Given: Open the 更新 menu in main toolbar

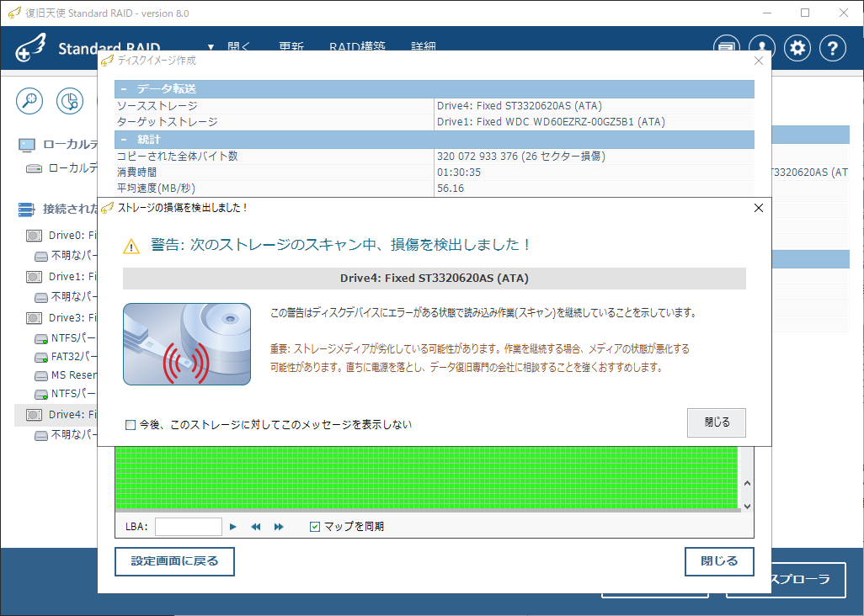Looking at the screenshot, I should point(291,46).
